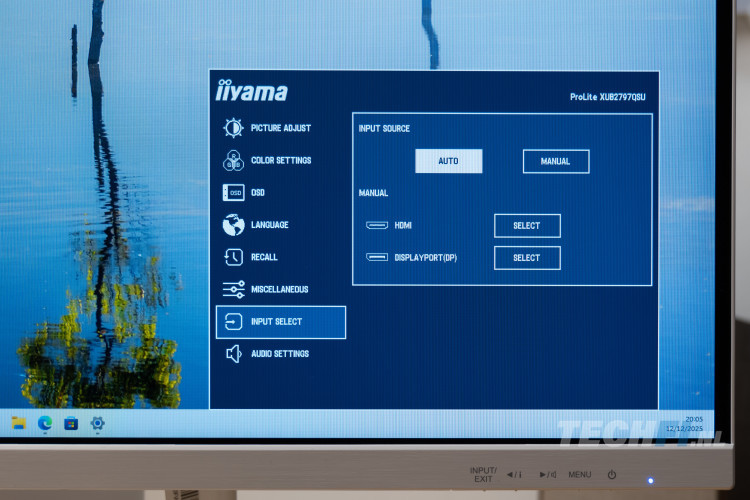This screenshot has height=500, width=750.
Task: Open the OSD settings icon
Action: coord(233,193)
